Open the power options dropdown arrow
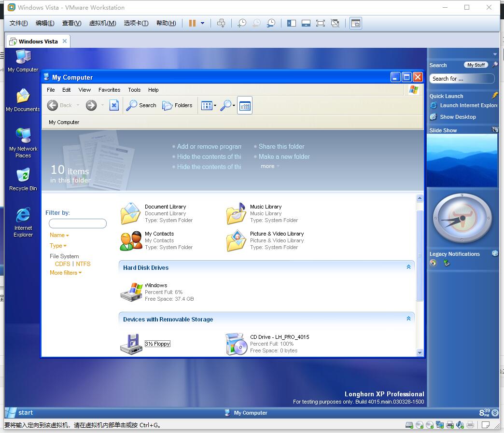 [202, 23]
